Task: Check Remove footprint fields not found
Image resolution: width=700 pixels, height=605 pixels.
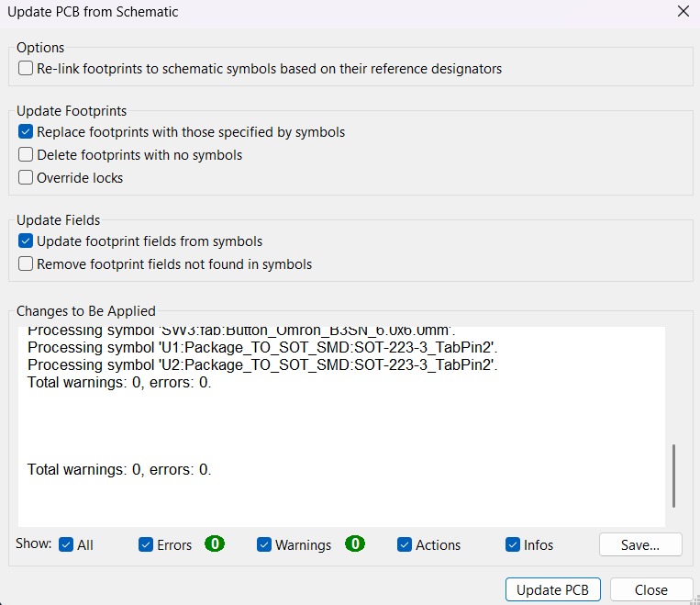Action: pyautogui.click(x=26, y=264)
